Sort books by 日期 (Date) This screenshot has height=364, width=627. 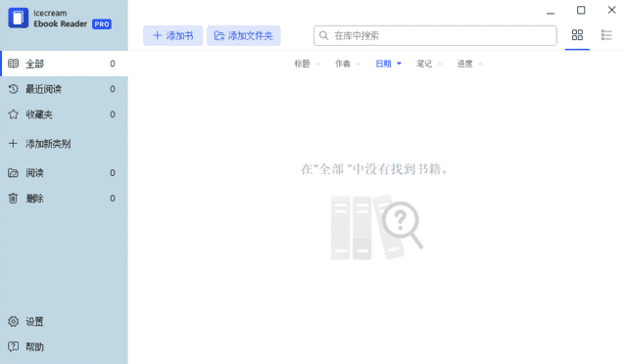click(383, 64)
